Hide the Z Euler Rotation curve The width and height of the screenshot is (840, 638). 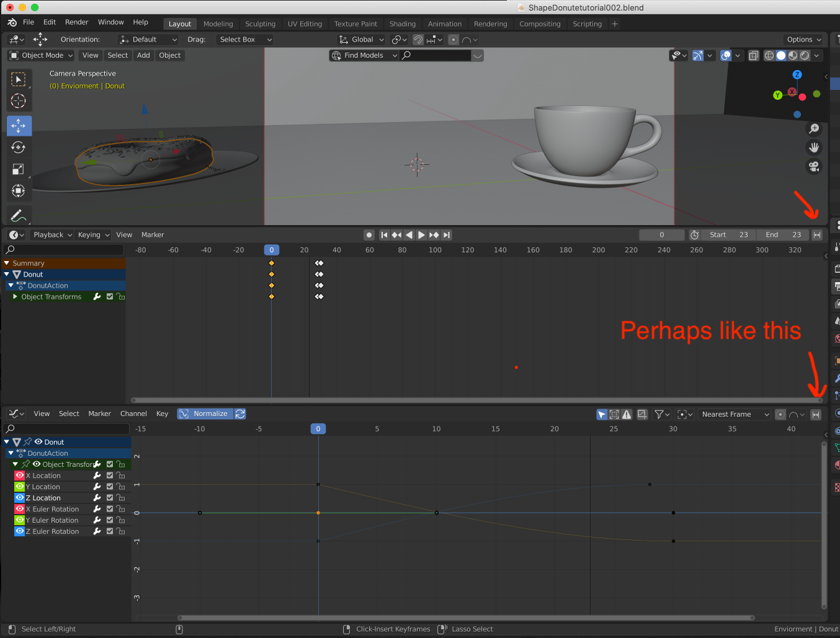point(20,531)
